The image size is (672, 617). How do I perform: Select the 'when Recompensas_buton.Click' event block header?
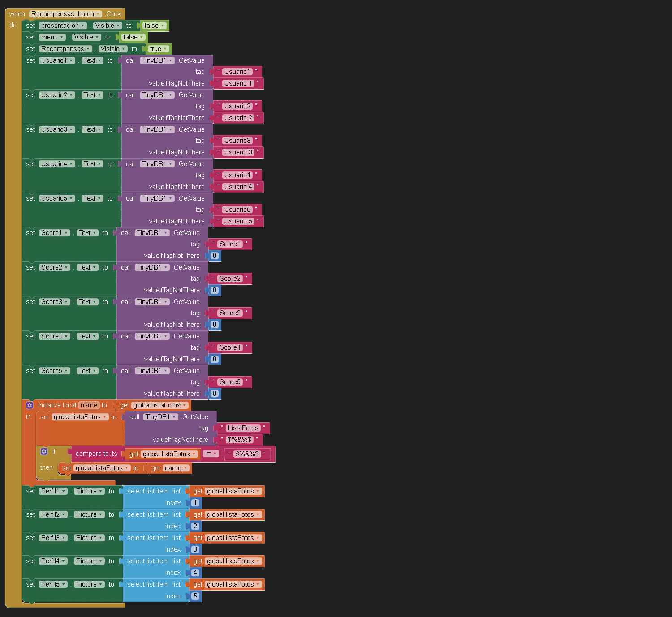pyautogui.click(x=17, y=14)
